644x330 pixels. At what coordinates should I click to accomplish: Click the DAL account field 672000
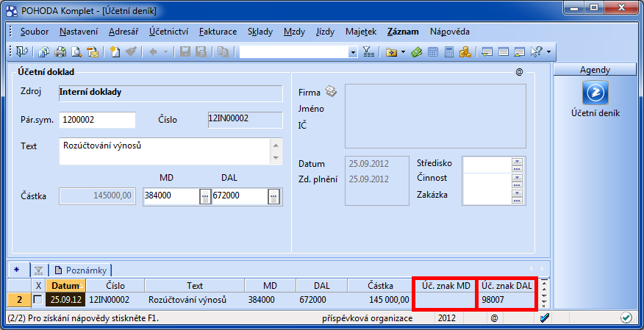240,196
